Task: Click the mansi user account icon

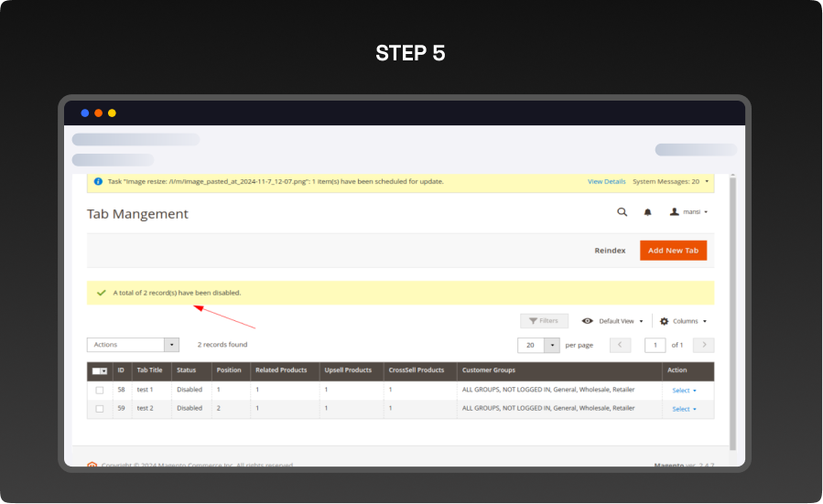Action: pos(675,211)
